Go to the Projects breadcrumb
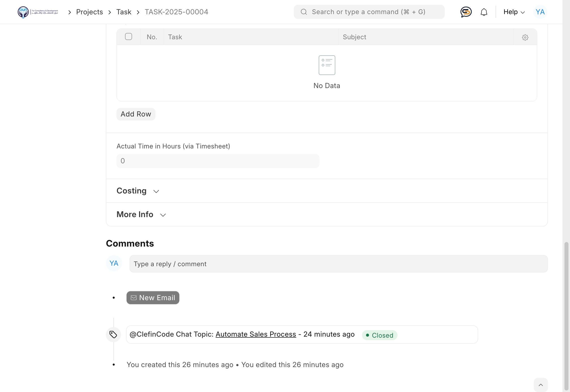Image resolution: width=570 pixels, height=392 pixels. [89, 12]
